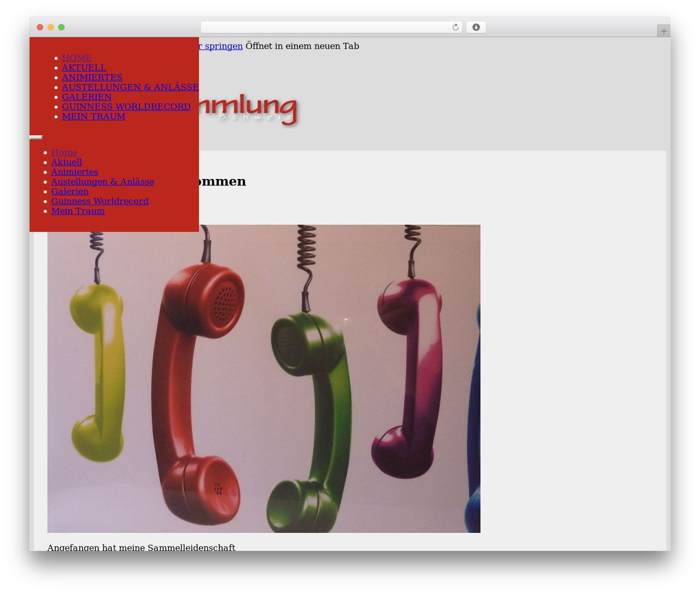Maximize window with green button
The image size is (700, 593).
[61, 27]
